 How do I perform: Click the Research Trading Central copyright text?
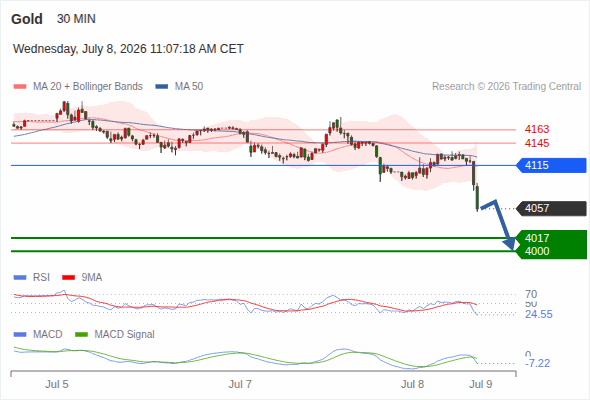click(506, 87)
